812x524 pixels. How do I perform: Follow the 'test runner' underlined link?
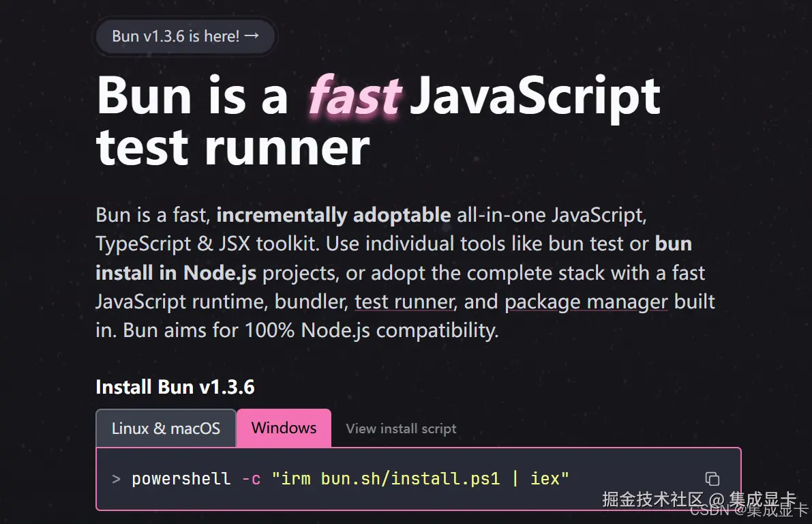pos(404,302)
